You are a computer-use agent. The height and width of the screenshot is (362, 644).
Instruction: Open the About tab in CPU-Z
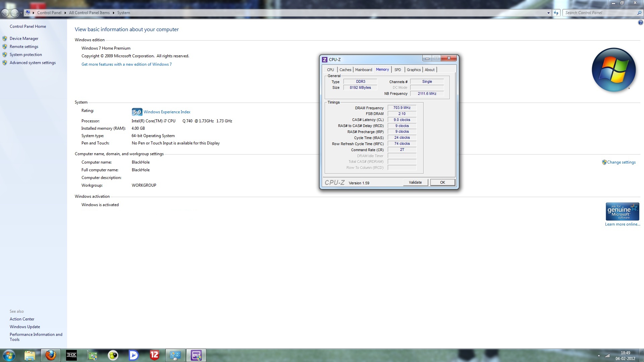pos(430,70)
